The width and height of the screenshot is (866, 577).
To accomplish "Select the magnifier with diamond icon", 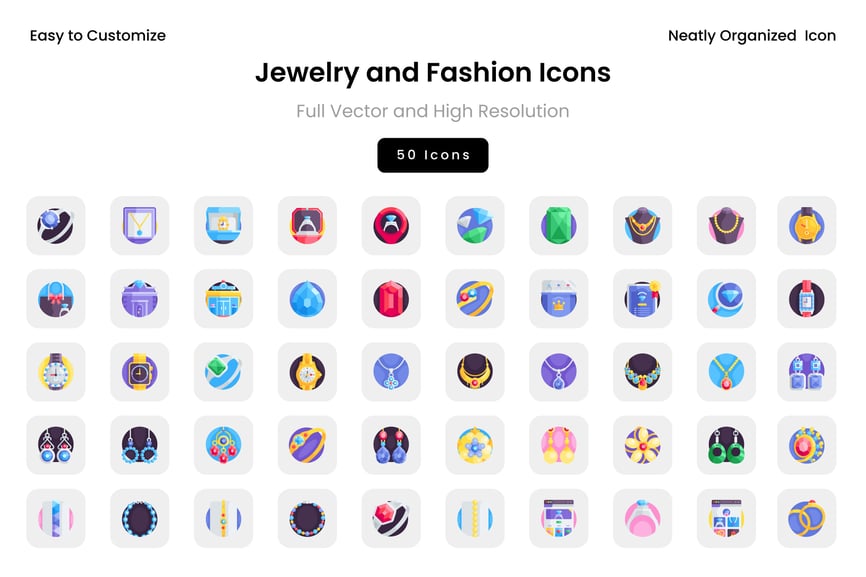I will [x=726, y=299].
